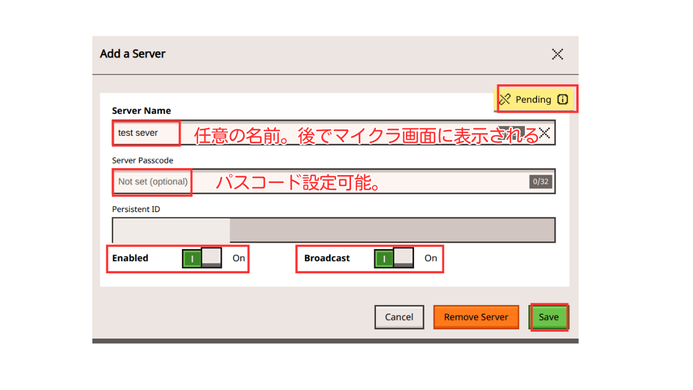The height and width of the screenshot is (390, 693).
Task: Click the Pending status info icon
Action: [562, 99]
